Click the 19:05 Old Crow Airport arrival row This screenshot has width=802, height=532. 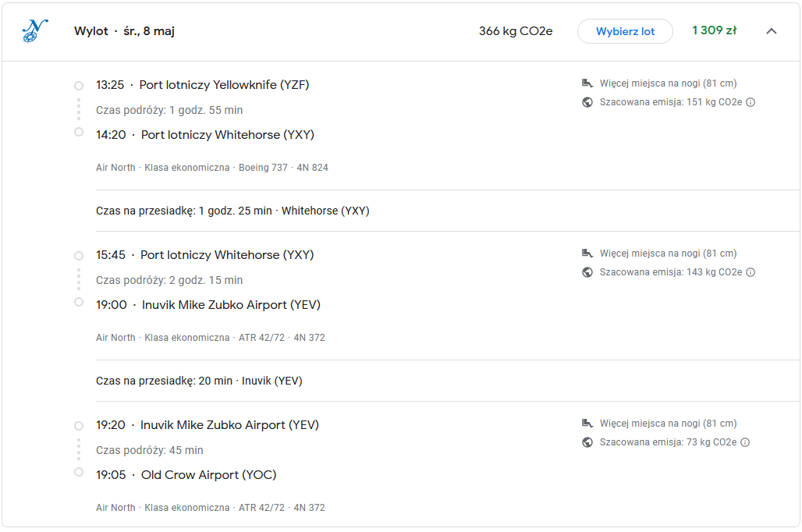pyautogui.click(x=186, y=475)
